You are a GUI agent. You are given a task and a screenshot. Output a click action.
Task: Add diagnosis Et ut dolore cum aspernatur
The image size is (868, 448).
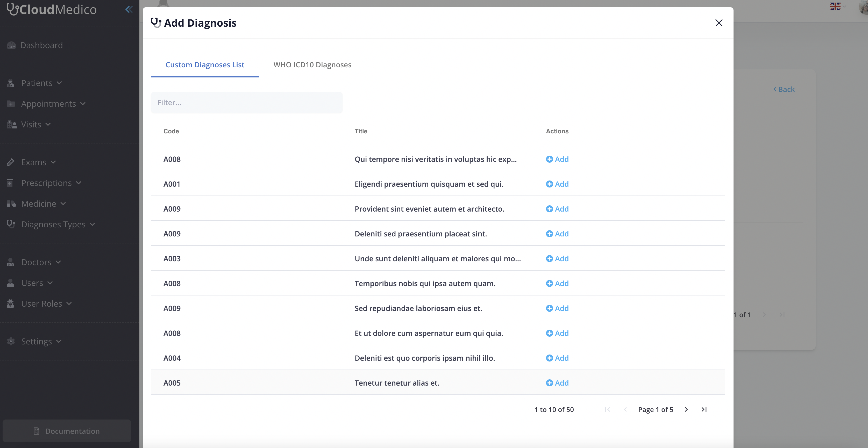(557, 333)
